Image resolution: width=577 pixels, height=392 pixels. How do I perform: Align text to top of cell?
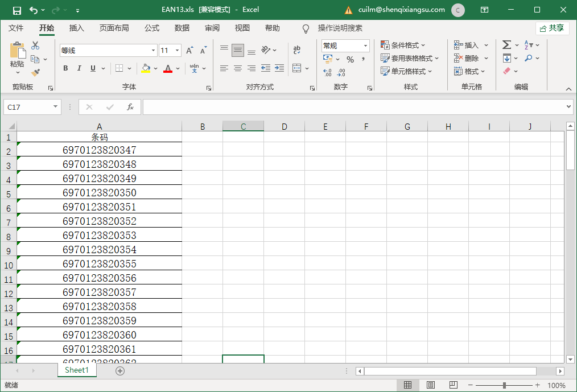(224, 48)
